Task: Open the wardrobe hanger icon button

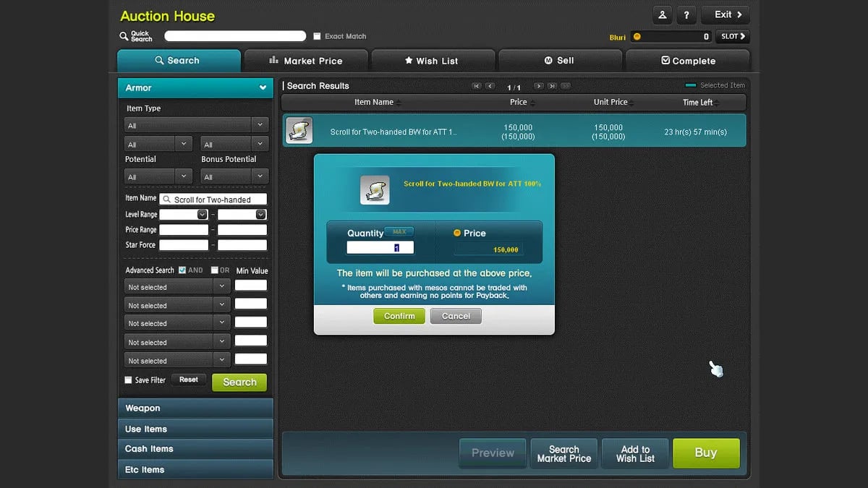Action: 663,14
